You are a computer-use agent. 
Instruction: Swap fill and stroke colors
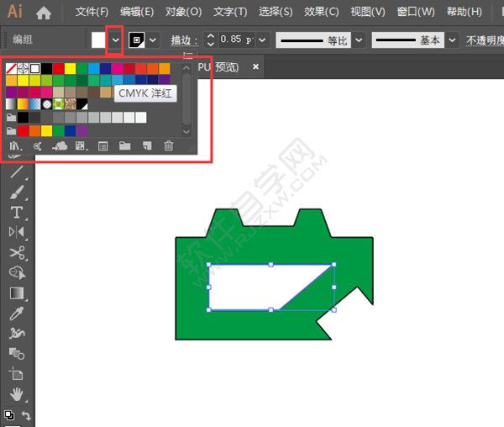click(26, 415)
